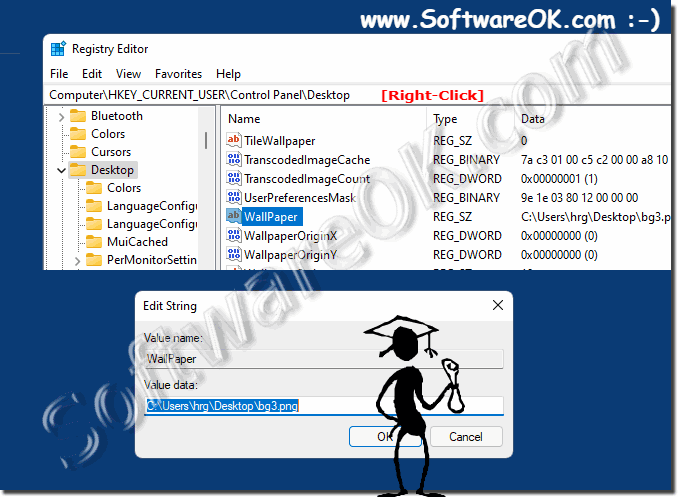678x497 pixels.
Task: Click the TranscodedImageCache binary icon
Action: click(x=233, y=159)
